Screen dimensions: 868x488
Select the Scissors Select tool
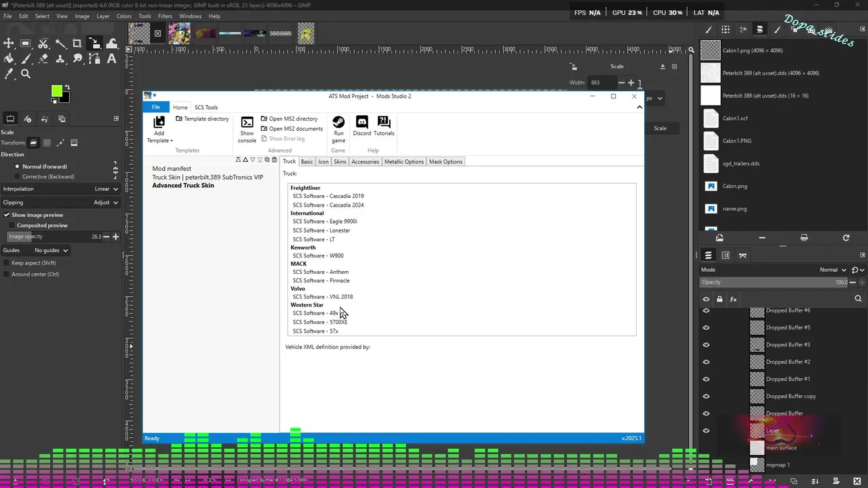pos(43,43)
